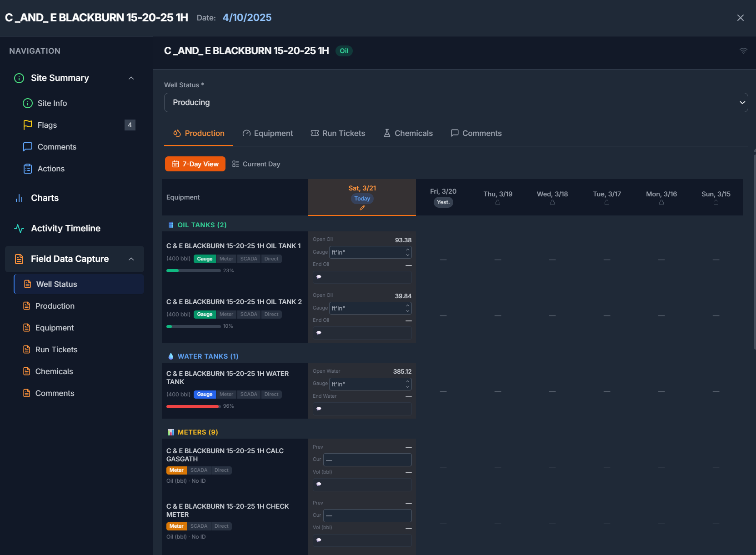Image resolution: width=756 pixels, height=555 pixels.
Task: Collapse the Field Data Capture section
Action: tap(131, 259)
